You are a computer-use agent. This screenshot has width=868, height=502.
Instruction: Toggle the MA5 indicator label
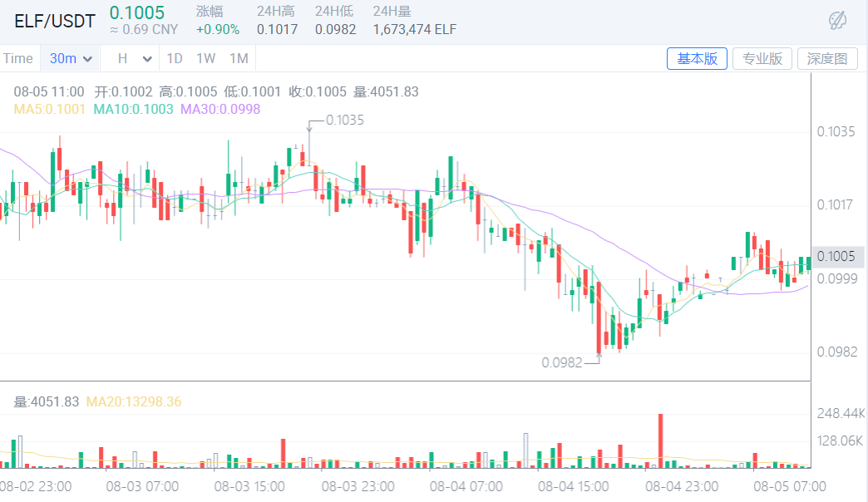click(x=49, y=109)
